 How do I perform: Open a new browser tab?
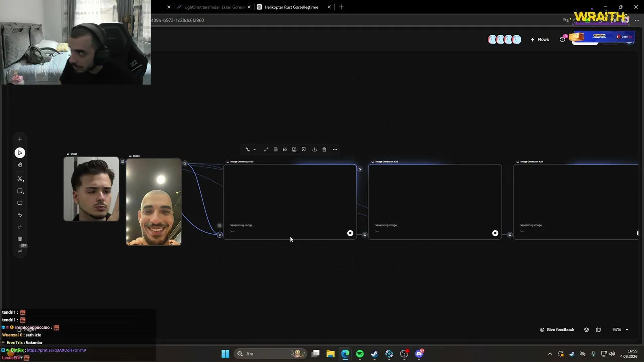(x=341, y=7)
